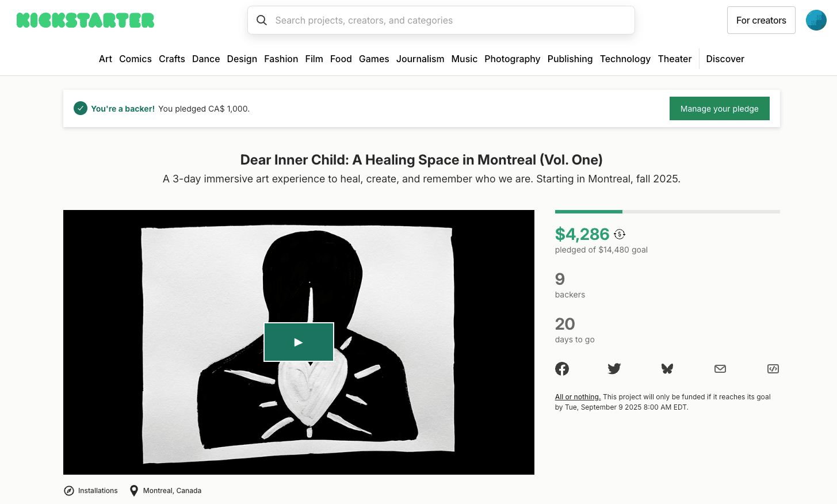Open the Comics category

135,59
